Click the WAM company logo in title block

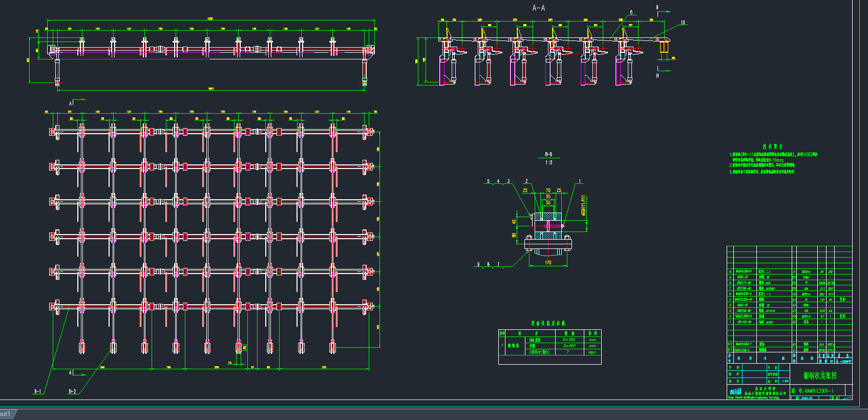pyautogui.click(x=735, y=392)
